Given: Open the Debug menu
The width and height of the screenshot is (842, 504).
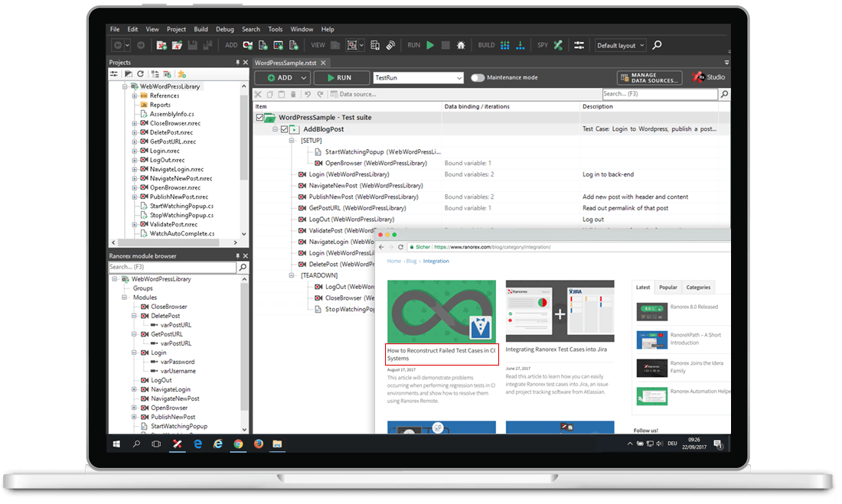Looking at the screenshot, I should click(225, 30).
